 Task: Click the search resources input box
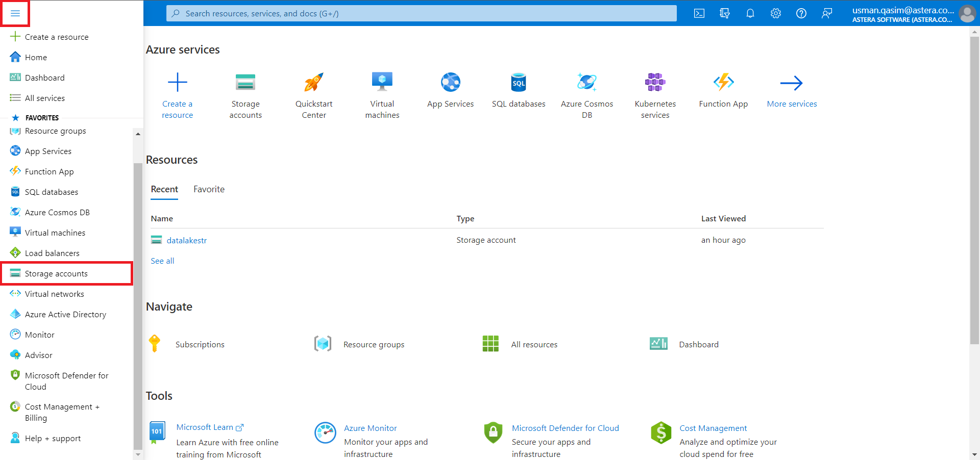point(421,13)
